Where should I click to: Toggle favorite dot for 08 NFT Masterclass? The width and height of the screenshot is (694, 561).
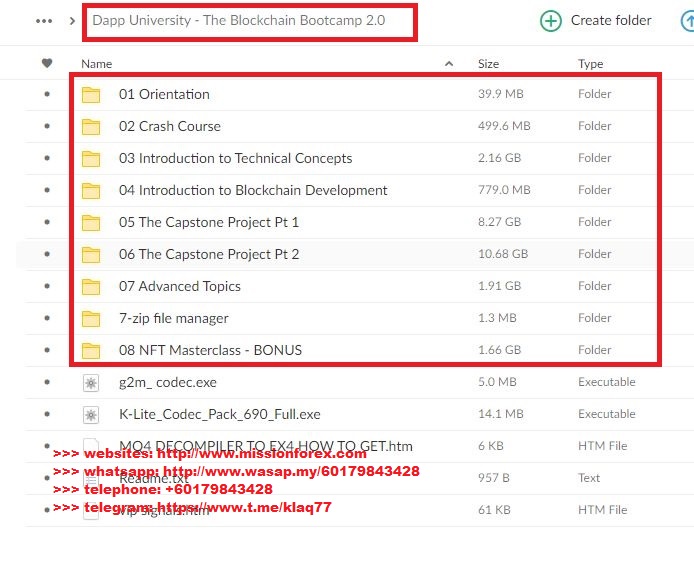[47, 350]
